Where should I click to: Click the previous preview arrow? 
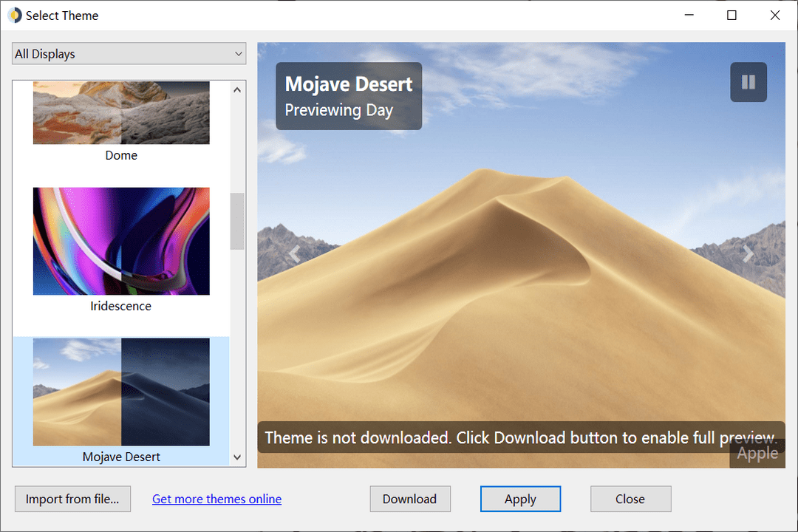pos(294,254)
